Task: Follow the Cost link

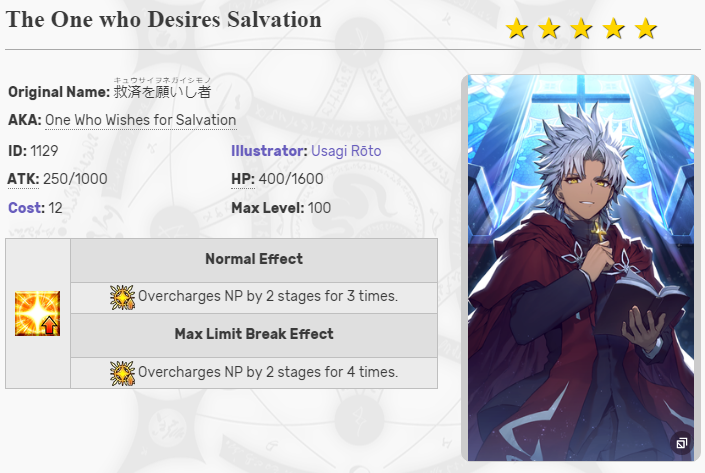Action: tap(26, 208)
